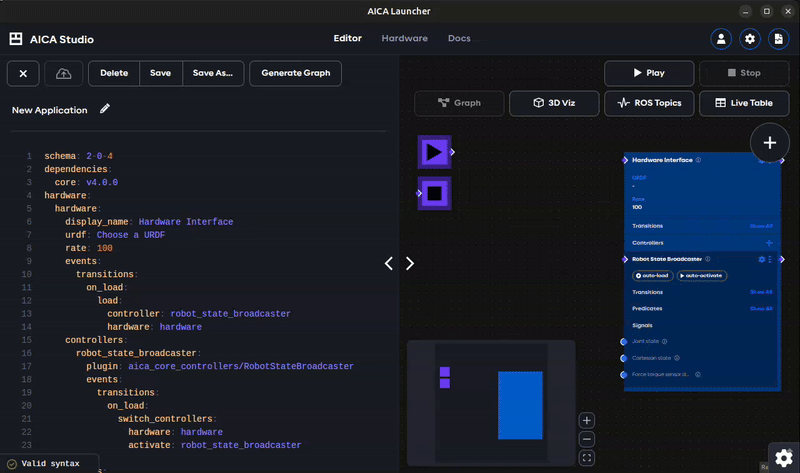Show info for Joint state signal

pyautogui.click(x=664, y=341)
